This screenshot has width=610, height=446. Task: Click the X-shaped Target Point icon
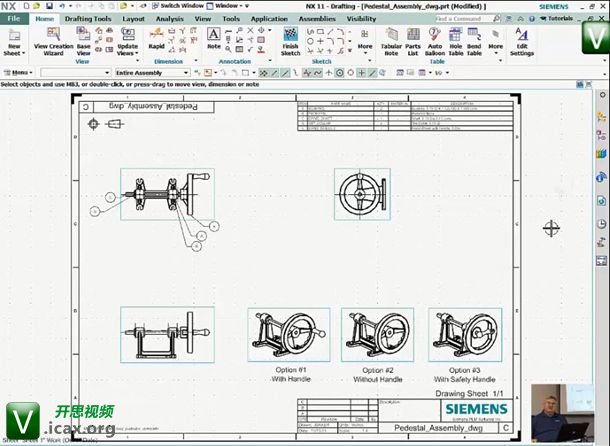click(250, 30)
